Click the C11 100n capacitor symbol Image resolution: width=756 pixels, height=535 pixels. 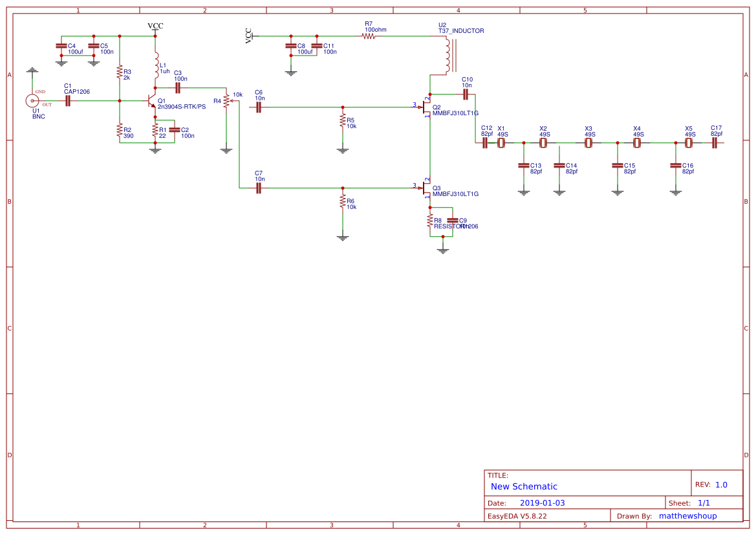tap(317, 46)
